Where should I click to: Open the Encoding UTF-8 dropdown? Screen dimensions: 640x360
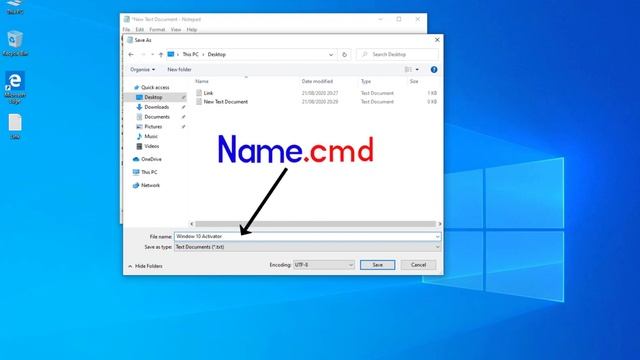(324, 265)
